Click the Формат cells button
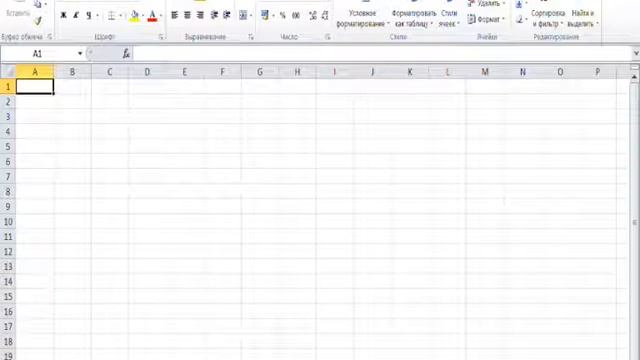The width and height of the screenshot is (640, 360). pyautogui.click(x=487, y=19)
